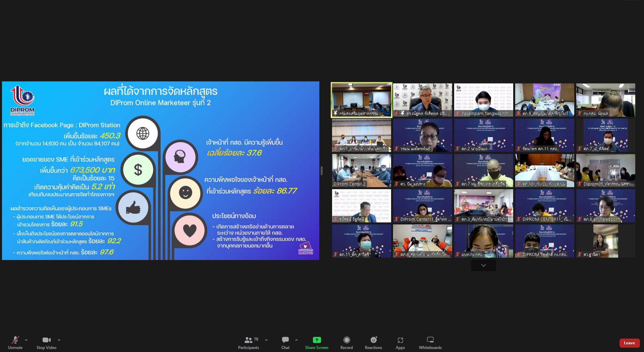Open Zoom Apps
This screenshot has height=352, width=644.
pos(400,343)
